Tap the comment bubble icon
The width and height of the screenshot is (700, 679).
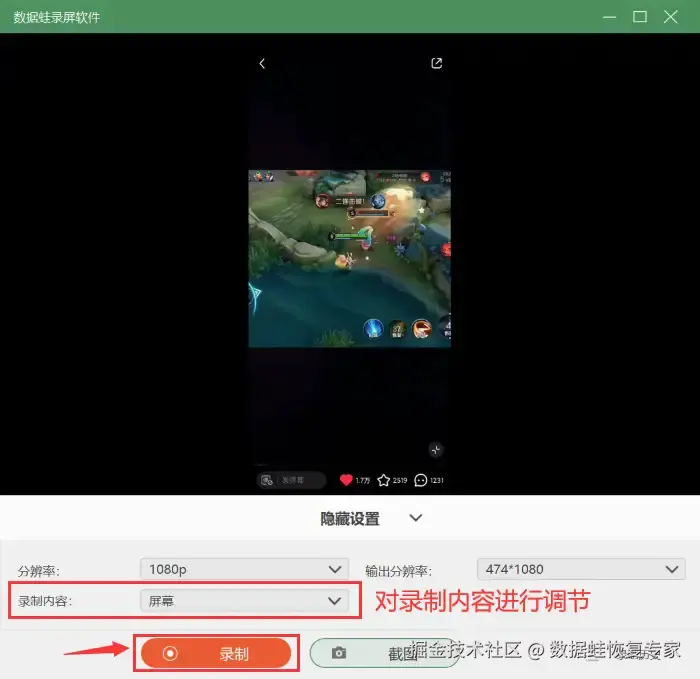pyautogui.click(x=421, y=480)
